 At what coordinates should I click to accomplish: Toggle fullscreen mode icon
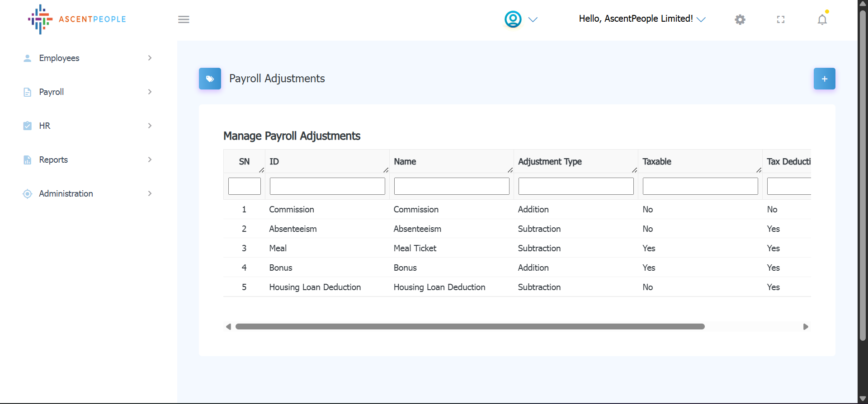click(x=781, y=19)
